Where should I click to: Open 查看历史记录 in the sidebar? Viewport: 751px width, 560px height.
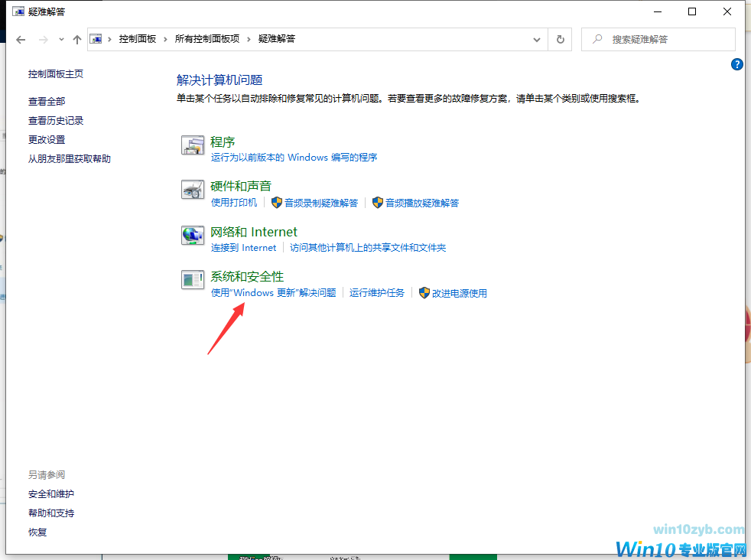click(x=56, y=120)
